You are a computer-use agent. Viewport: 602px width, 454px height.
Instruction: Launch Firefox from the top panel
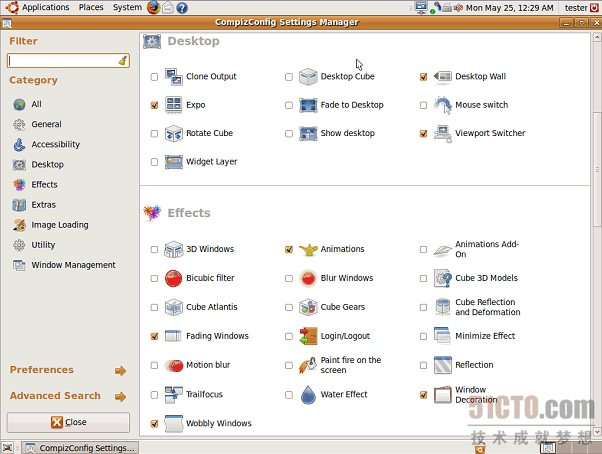point(154,7)
